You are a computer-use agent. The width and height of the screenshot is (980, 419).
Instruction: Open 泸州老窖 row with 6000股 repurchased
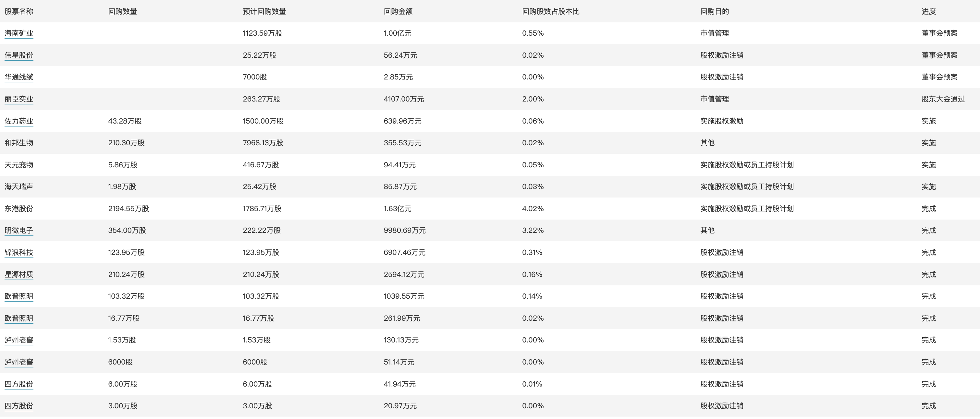pos(18,362)
